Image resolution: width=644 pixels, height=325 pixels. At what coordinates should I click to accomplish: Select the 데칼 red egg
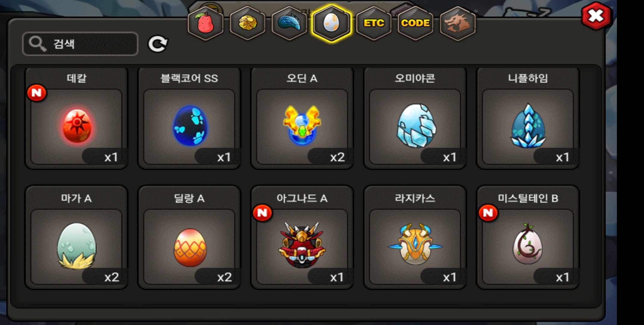[77, 119]
